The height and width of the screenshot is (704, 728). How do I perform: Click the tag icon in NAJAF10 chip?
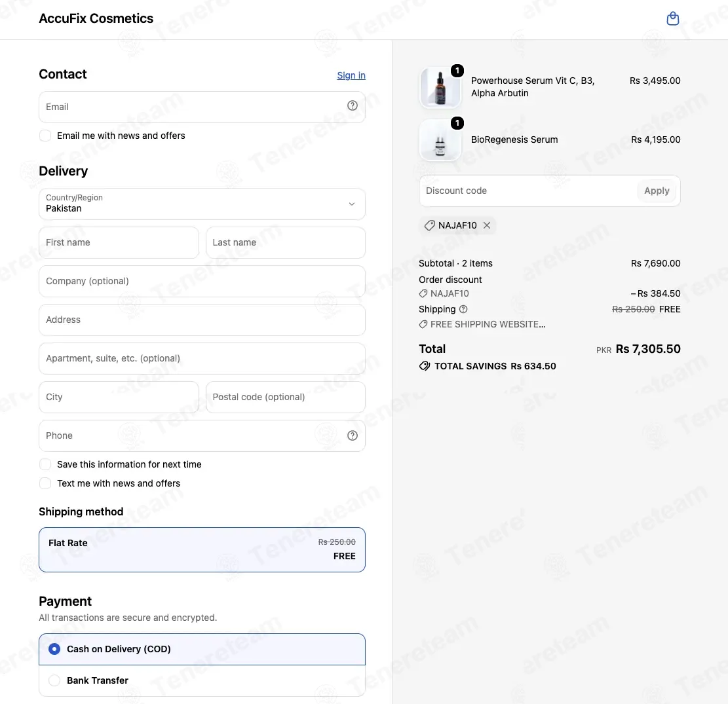(429, 225)
